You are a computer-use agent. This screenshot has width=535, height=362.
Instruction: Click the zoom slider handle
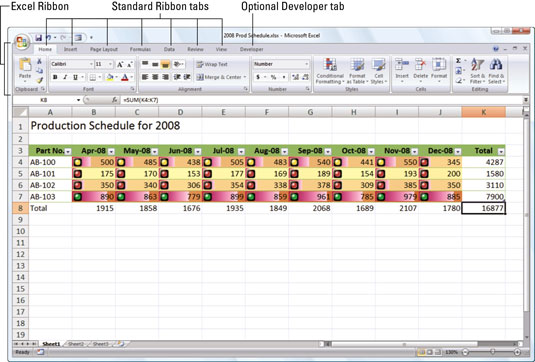tap(492, 352)
